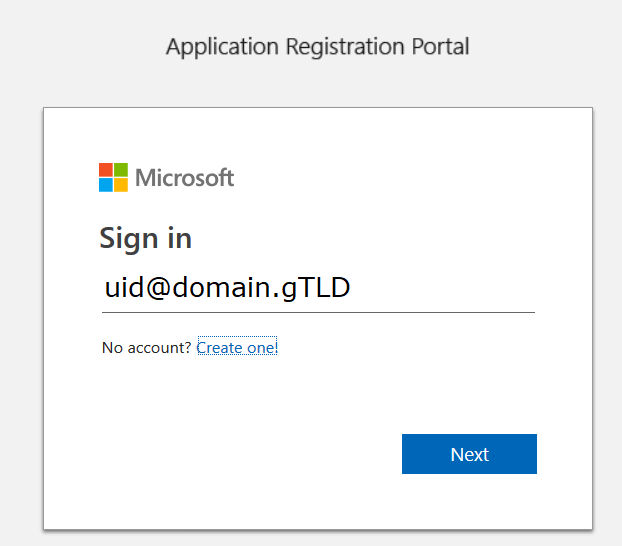Click the "Sign in" heading
This screenshot has height=546, width=622.
tap(145, 238)
